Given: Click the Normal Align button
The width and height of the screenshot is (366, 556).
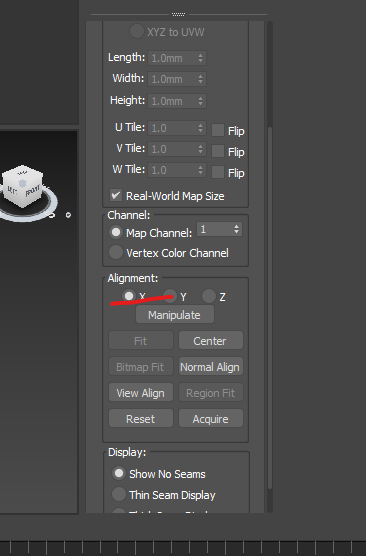Looking at the screenshot, I should [211, 367].
